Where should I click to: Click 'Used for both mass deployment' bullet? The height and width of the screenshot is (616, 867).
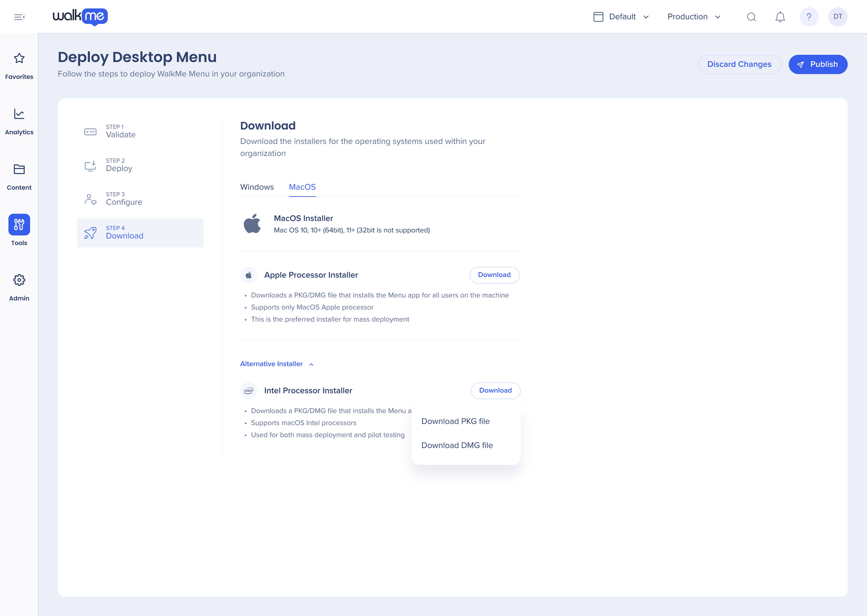328,435
